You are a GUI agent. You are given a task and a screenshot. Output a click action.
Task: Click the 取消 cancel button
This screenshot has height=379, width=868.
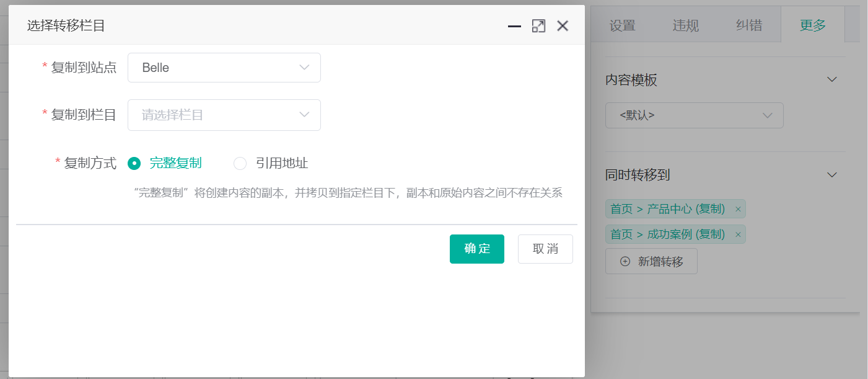[545, 249]
